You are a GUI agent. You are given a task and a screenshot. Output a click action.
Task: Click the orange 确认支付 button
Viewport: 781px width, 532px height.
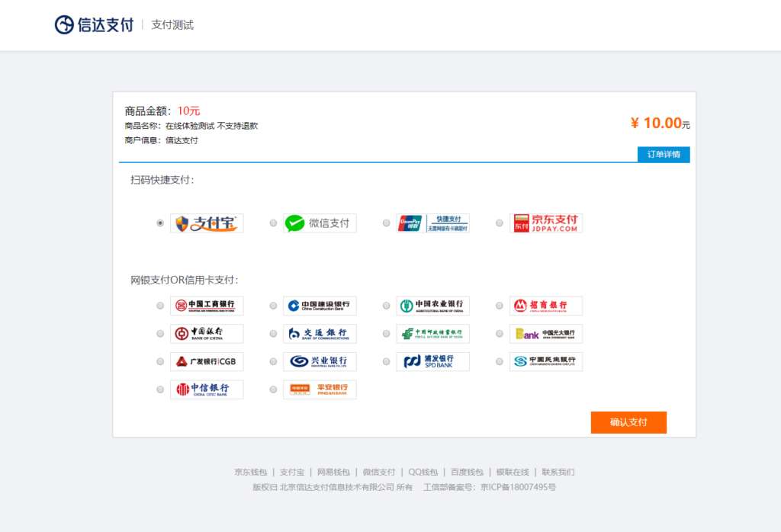[x=628, y=422]
